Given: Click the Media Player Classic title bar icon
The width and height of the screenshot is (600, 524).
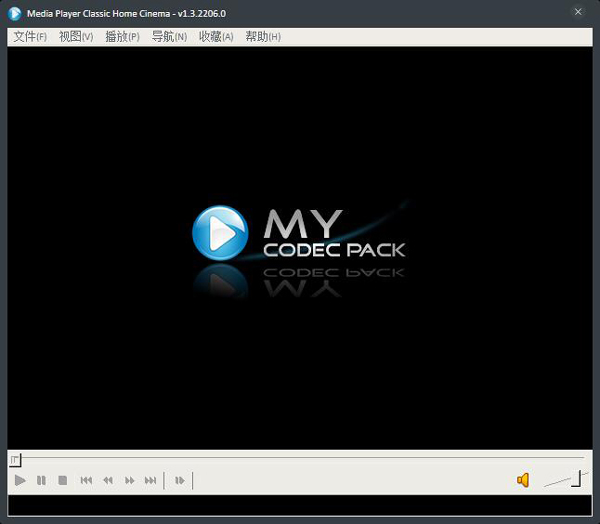Looking at the screenshot, I should pos(15,13).
